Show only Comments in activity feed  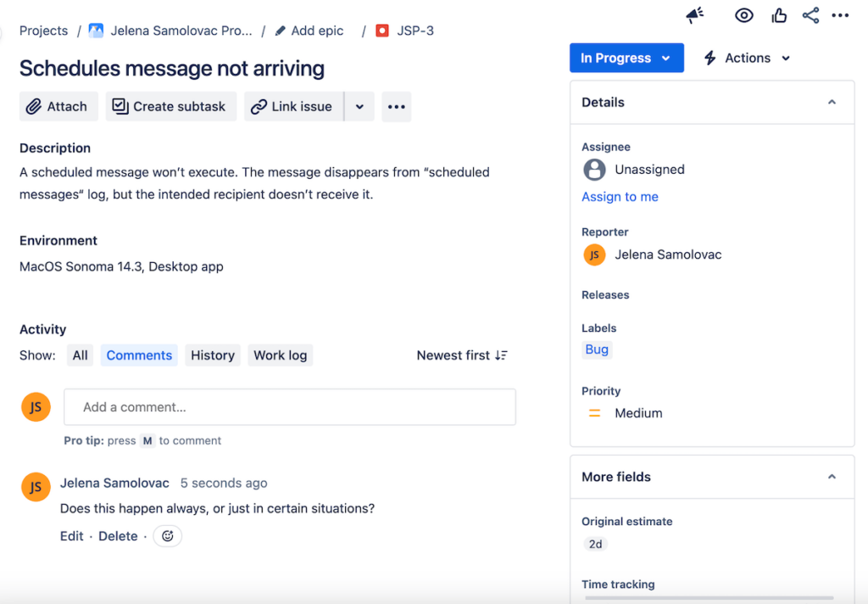click(138, 355)
